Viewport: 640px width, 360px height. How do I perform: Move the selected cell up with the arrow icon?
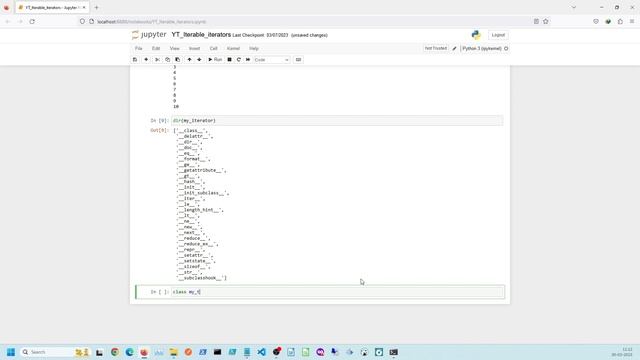click(x=189, y=60)
